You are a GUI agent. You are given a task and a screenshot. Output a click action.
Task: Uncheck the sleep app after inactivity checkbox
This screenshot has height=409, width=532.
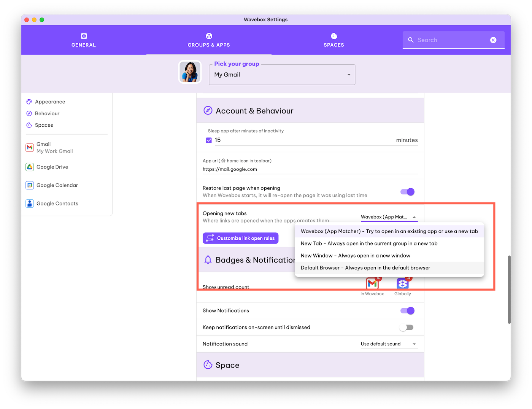209,140
